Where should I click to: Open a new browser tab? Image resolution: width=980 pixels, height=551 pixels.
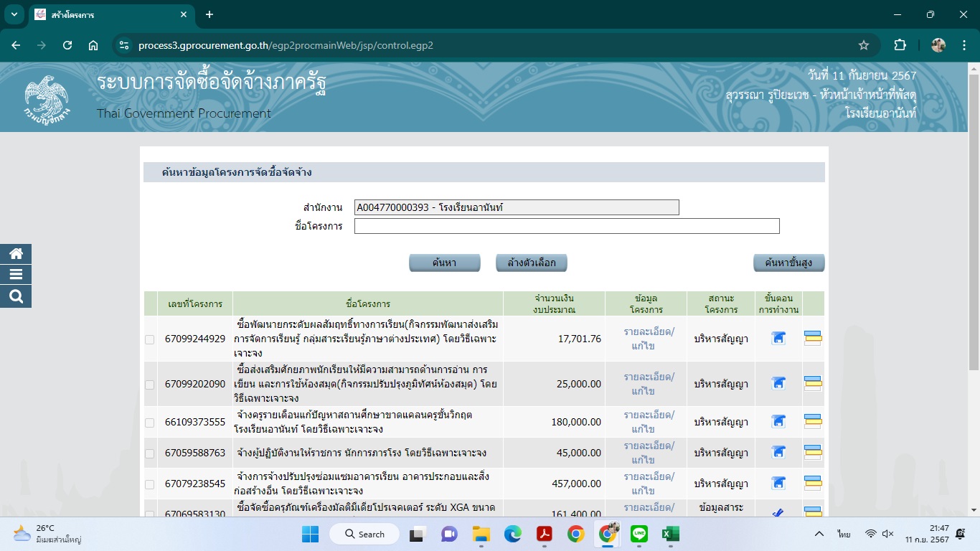pos(209,14)
